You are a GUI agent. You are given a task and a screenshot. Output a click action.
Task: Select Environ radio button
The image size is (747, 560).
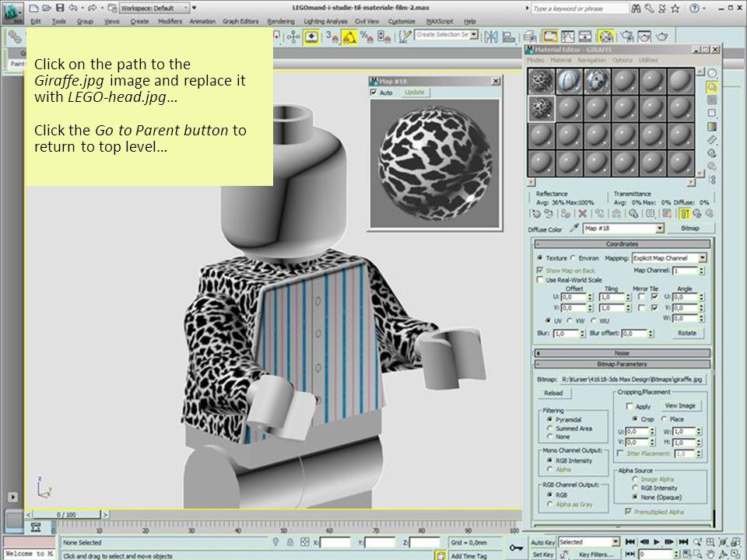pyautogui.click(x=573, y=257)
